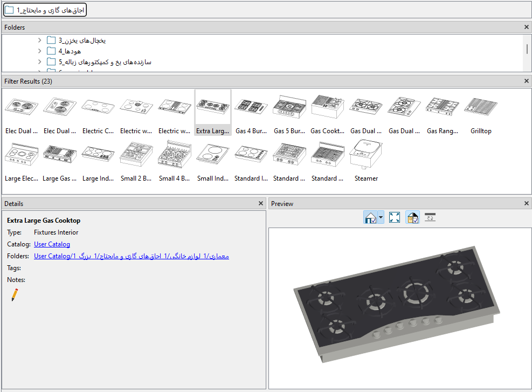Select the Steamer library item
The height and width of the screenshot is (392, 532).
click(366, 161)
